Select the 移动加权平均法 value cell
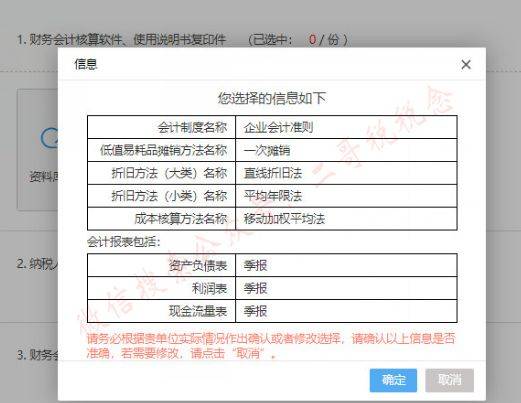Viewport: 521px width, 403px height. click(x=346, y=219)
